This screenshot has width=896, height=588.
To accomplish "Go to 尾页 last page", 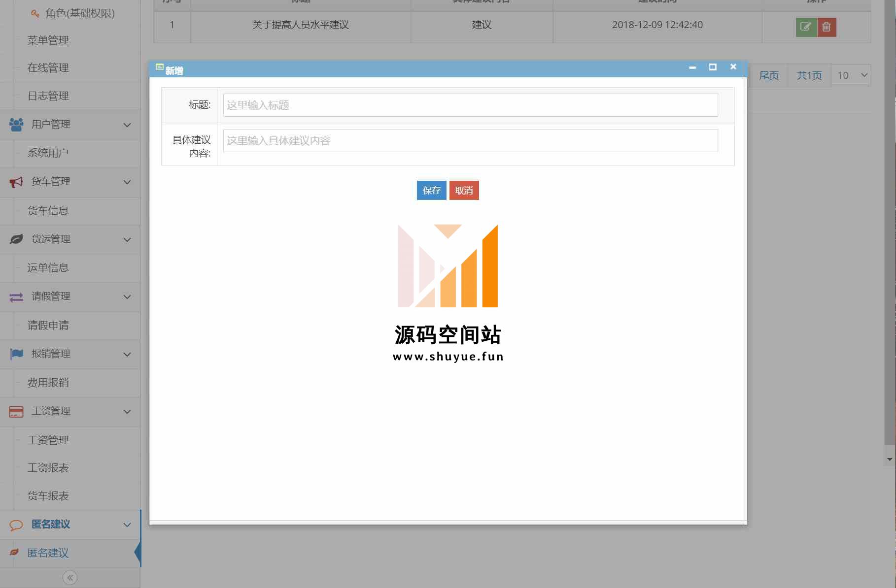I will 769,75.
